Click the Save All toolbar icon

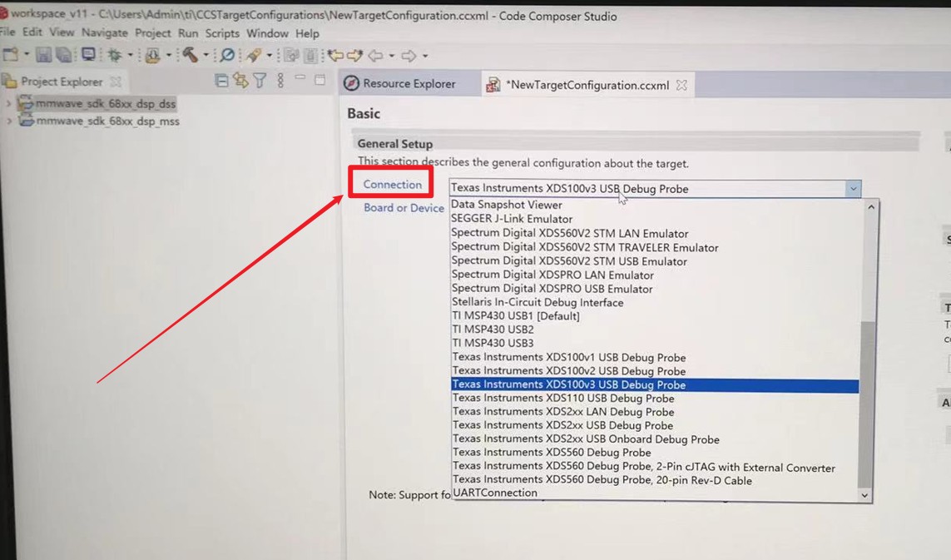point(64,55)
